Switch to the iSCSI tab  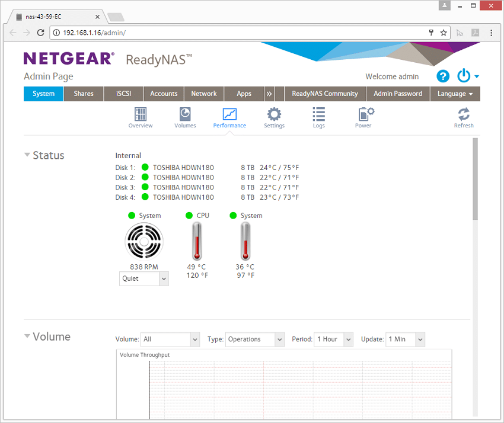coord(124,94)
